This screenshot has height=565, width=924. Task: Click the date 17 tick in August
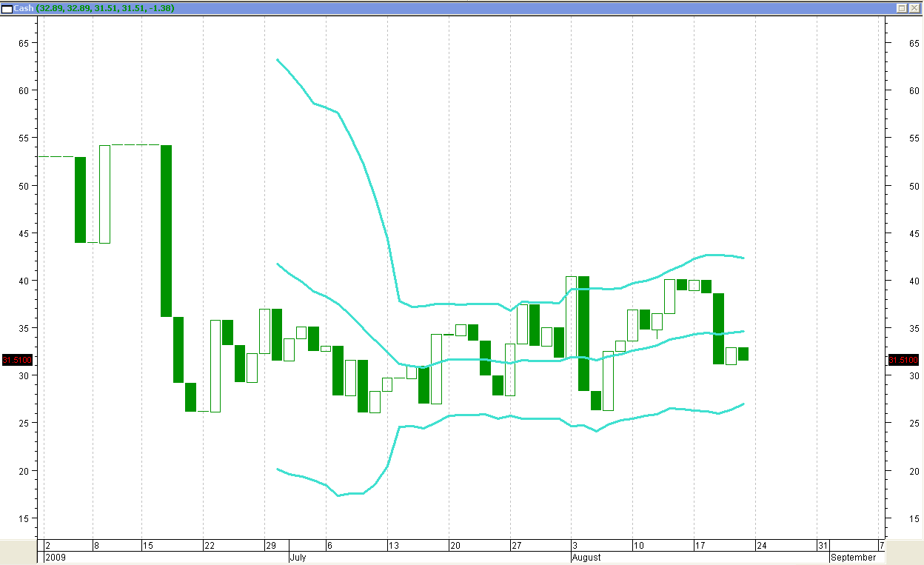tap(700, 546)
